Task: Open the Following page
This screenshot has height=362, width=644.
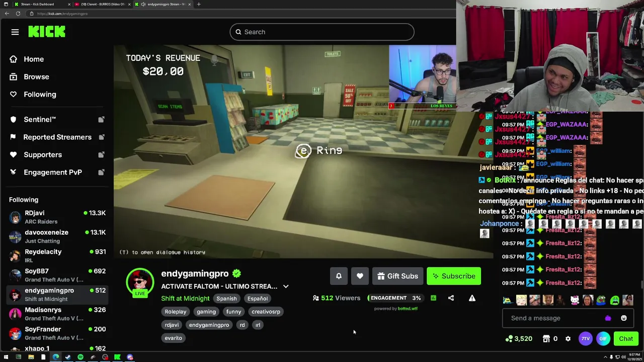Action: (40, 94)
